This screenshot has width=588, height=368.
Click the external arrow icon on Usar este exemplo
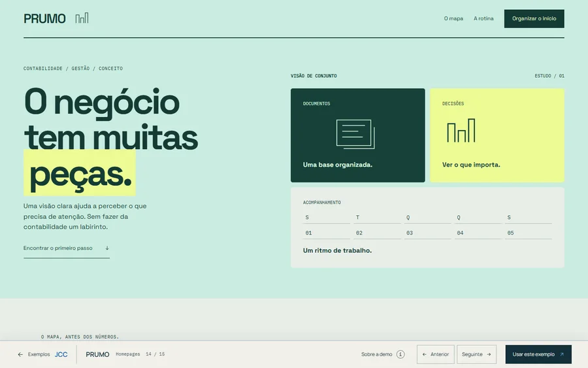(x=562, y=354)
